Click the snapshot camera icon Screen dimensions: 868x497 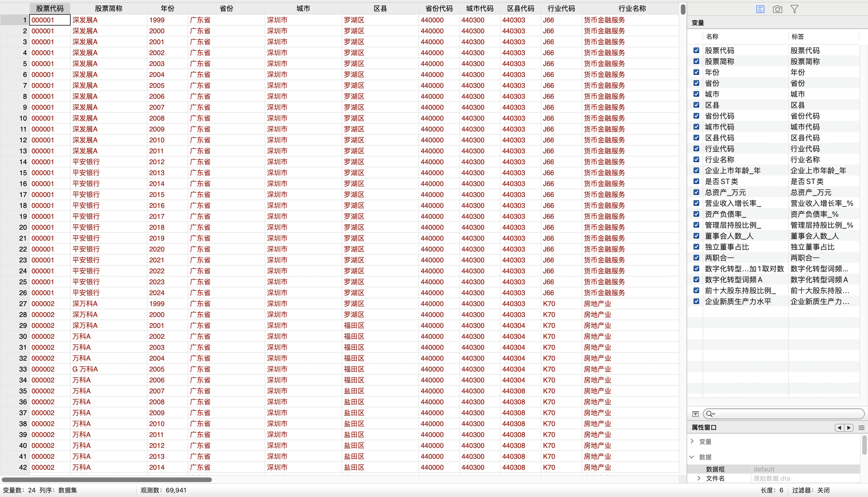tap(777, 9)
